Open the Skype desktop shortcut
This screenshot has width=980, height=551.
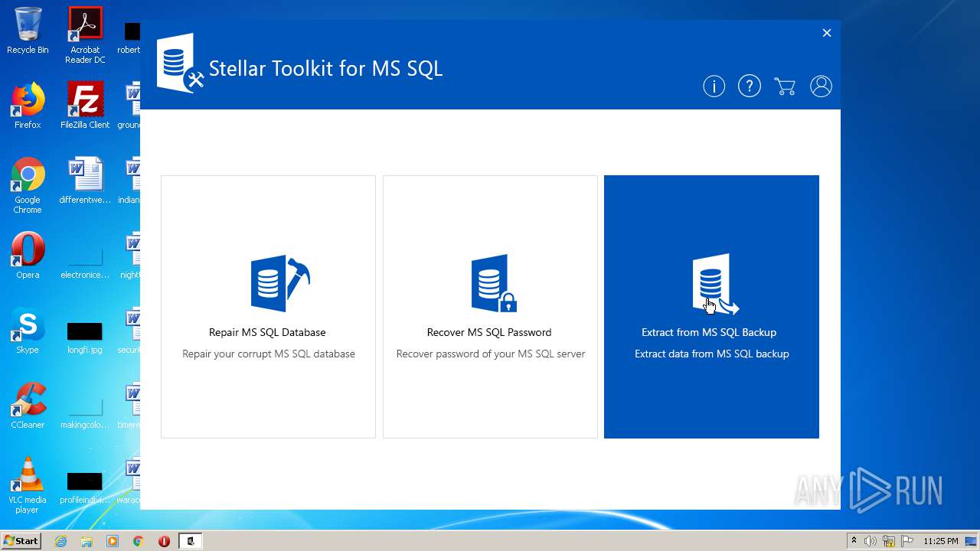click(x=28, y=331)
